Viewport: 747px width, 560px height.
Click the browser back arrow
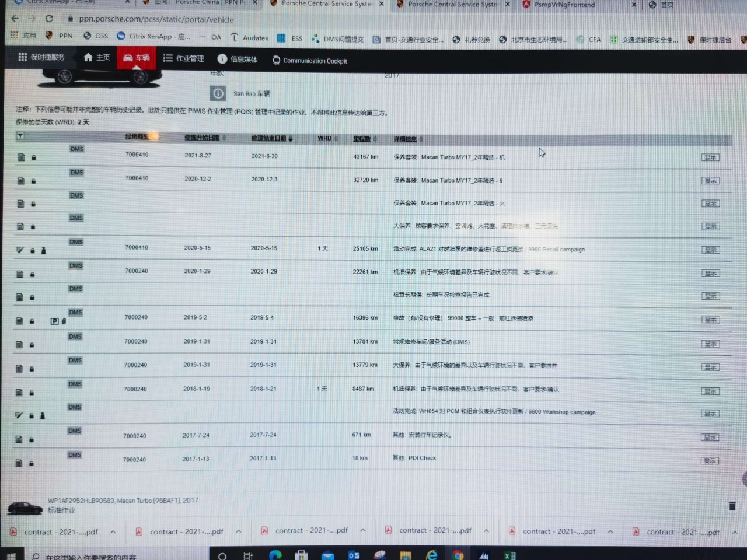[x=15, y=19]
